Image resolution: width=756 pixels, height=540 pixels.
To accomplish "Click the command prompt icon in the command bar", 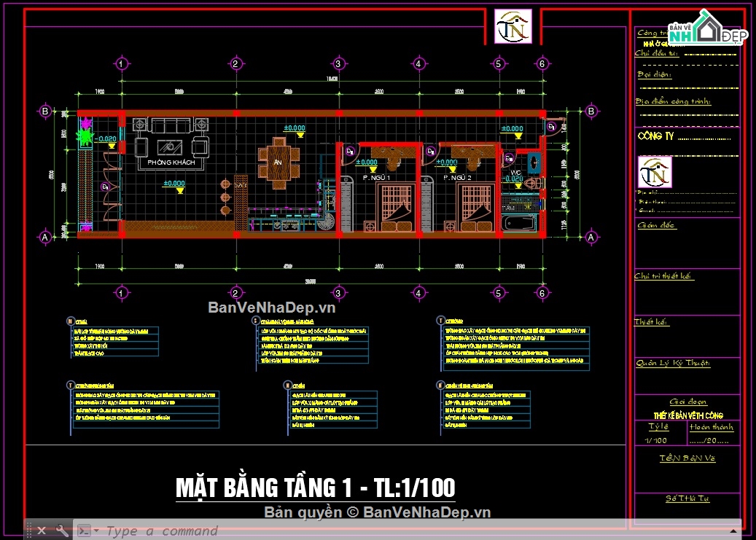I will coord(83,531).
